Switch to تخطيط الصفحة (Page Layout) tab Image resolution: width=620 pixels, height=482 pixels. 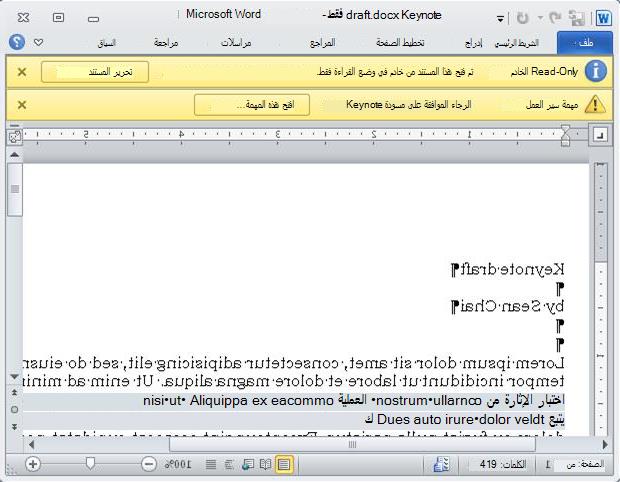coord(400,43)
